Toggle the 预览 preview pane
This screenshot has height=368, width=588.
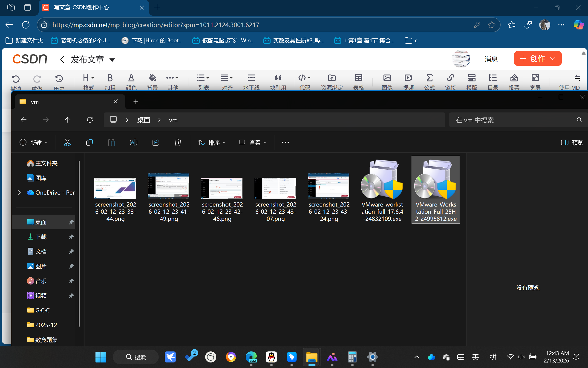[572, 142]
